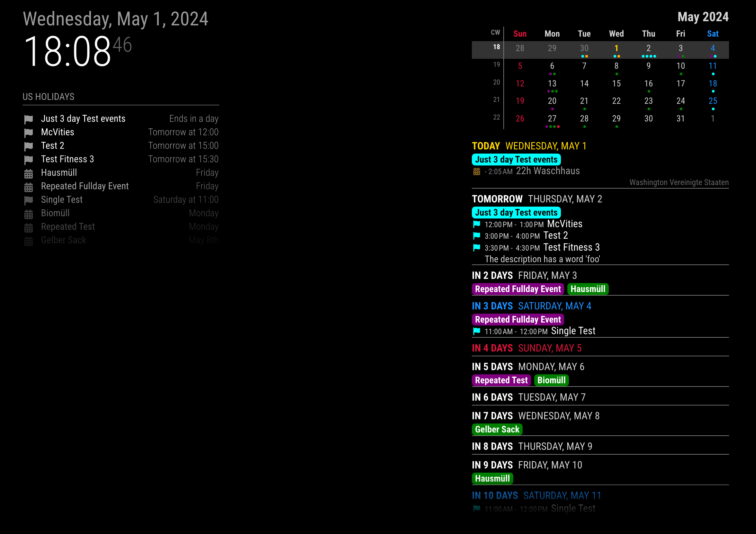Select May 27 in the month calendar

[552, 119]
